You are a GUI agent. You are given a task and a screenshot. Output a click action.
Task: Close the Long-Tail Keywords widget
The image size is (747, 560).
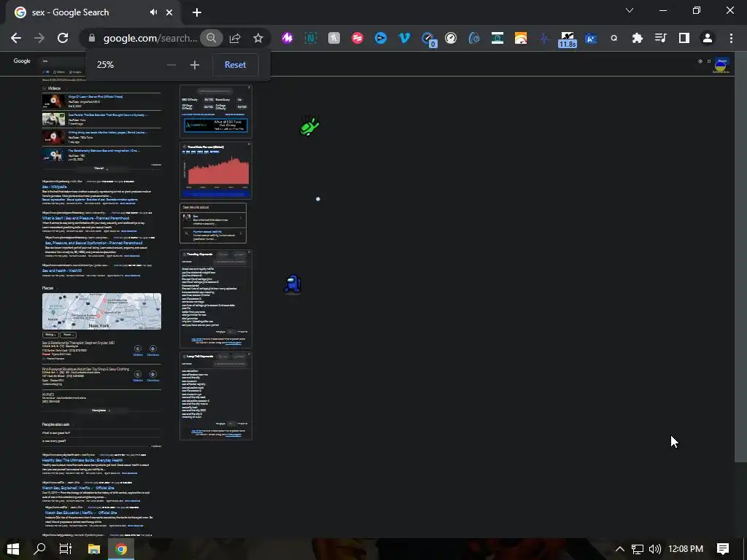point(249,354)
